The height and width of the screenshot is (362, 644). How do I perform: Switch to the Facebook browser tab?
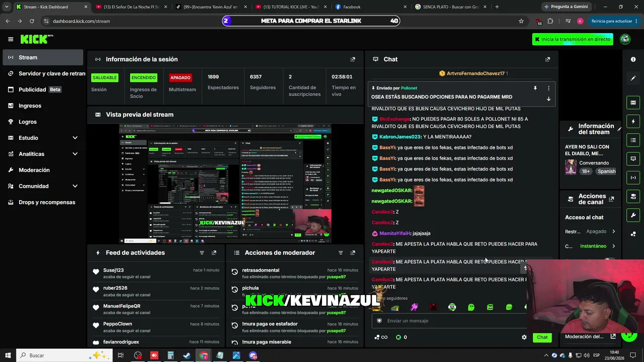tap(371, 7)
